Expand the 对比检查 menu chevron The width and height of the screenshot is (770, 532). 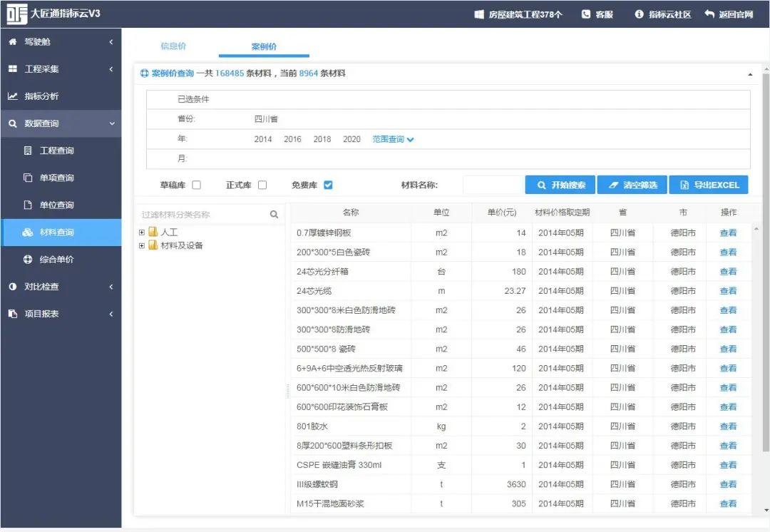(111, 287)
